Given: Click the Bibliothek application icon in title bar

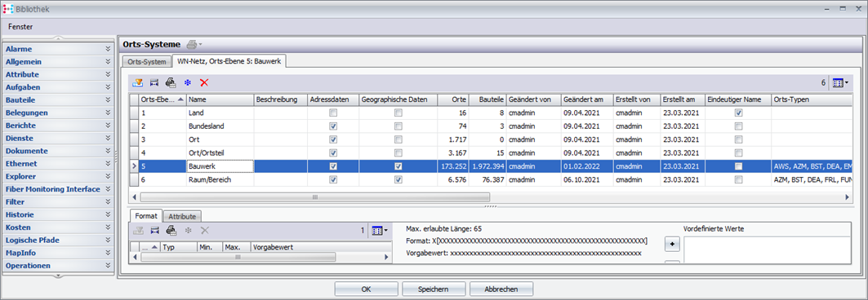Looking at the screenshot, I should tap(8, 8).
